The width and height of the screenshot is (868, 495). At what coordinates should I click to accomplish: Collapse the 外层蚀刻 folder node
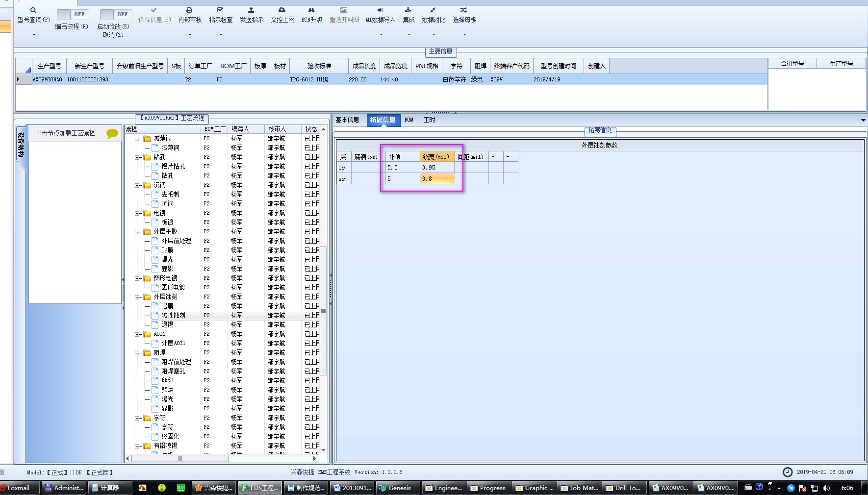point(137,297)
